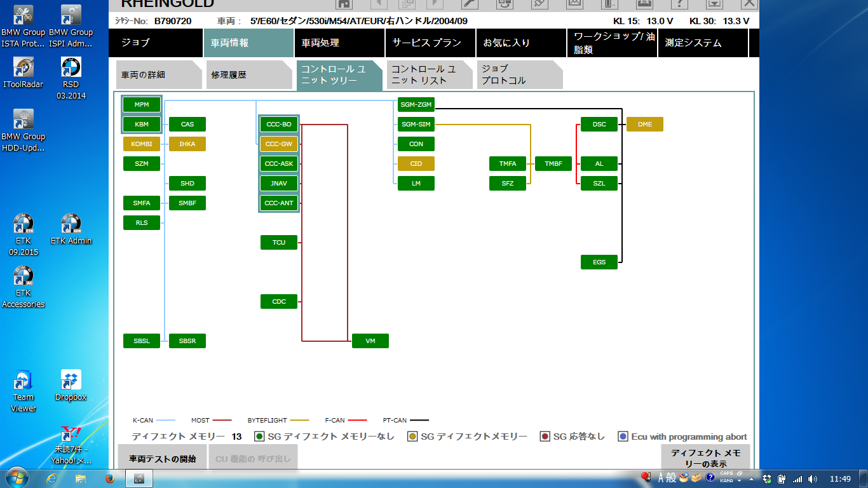Select the Yahoo mail desktop shortcut
The width and height of the screenshot is (868, 488).
[x=71, y=445]
